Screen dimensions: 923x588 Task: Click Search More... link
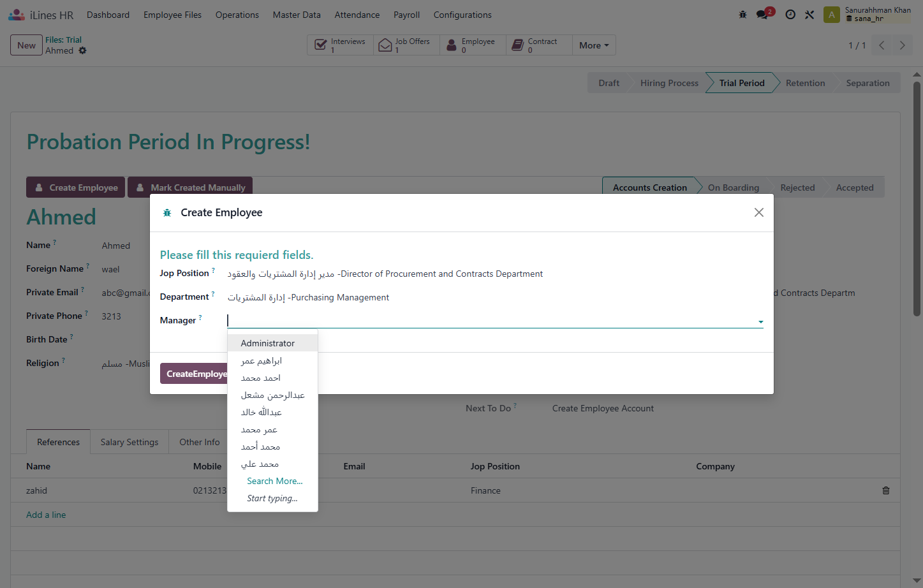[275, 481]
